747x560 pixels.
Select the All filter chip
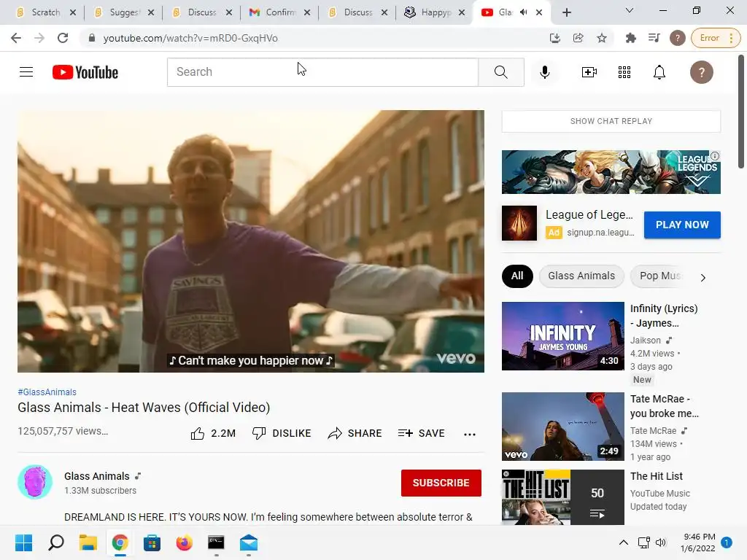click(517, 276)
